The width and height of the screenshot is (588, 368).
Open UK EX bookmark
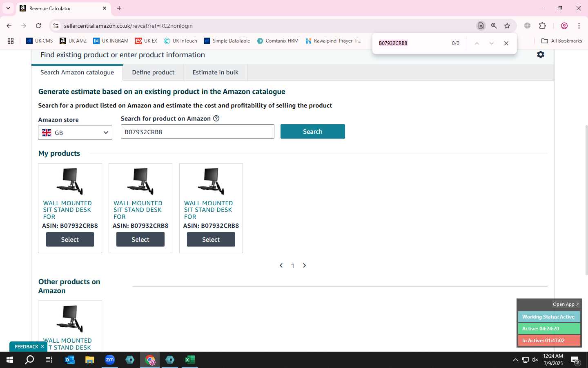pyautogui.click(x=146, y=41)
